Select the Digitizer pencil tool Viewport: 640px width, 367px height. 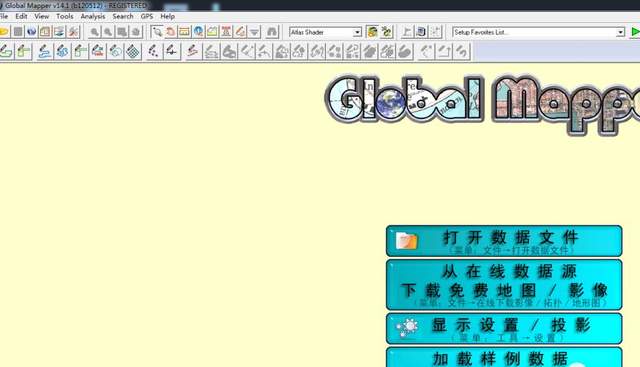coord(240,32)
